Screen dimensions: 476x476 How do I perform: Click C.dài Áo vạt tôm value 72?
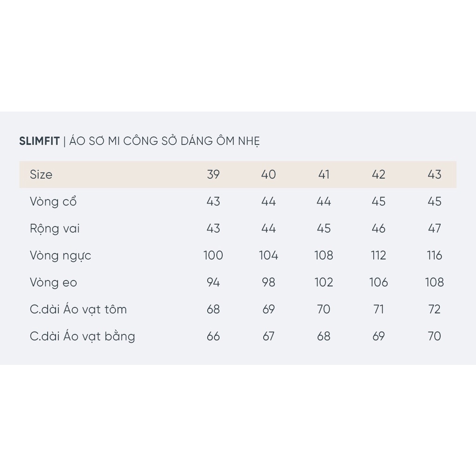[434, 310]
